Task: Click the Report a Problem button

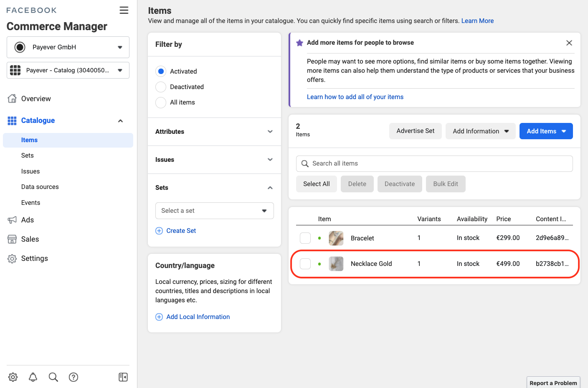Action: pyautogui.click(x=553, y=383)
